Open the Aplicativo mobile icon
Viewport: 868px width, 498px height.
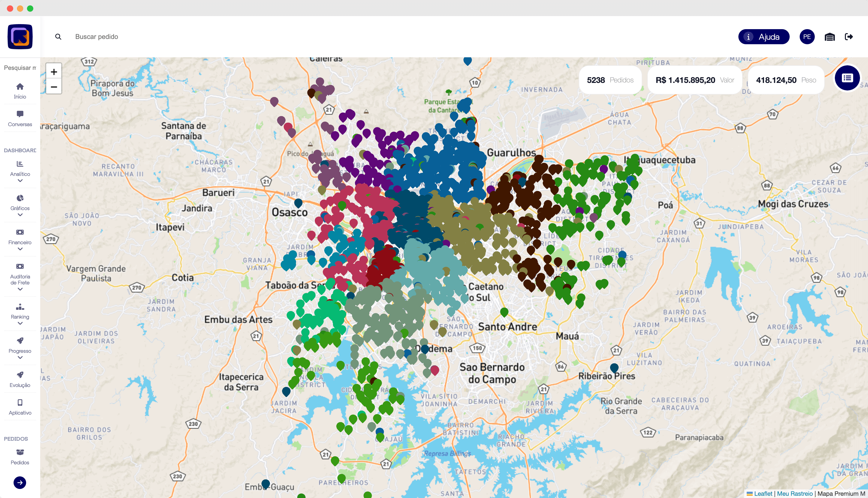pyautogui.click(x=20, y=403)
